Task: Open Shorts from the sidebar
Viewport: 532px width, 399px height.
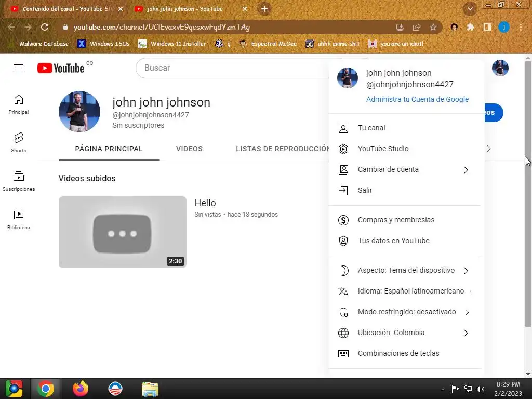Action: [19, 142]
